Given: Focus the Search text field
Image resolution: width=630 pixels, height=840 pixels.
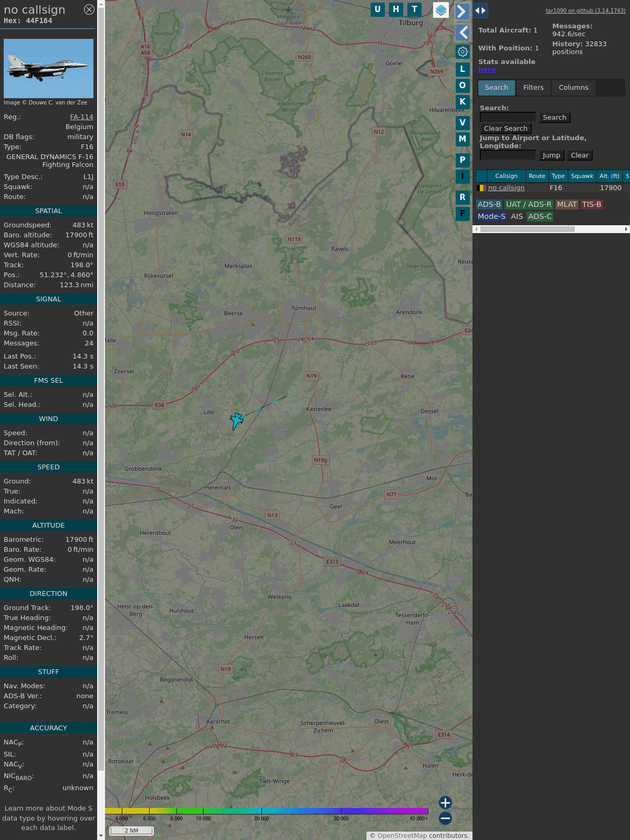Looking at the screenshot, I should point(508,118).
